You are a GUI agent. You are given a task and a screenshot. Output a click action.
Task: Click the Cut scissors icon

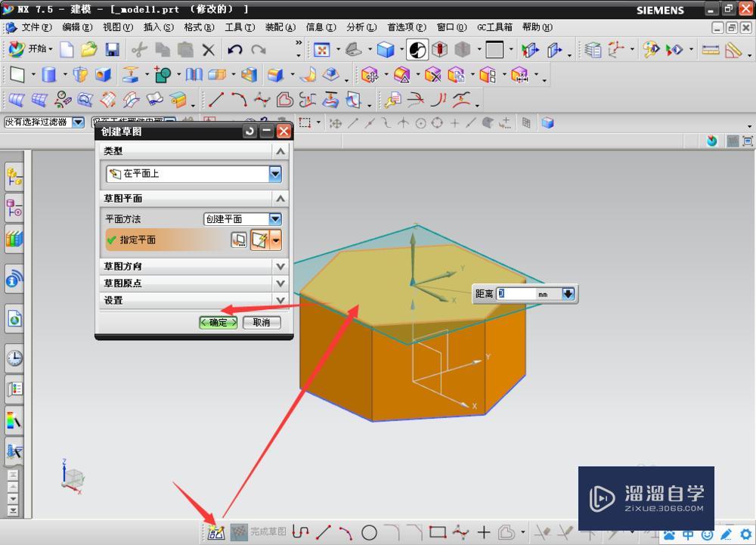click(x=139, y=49)
